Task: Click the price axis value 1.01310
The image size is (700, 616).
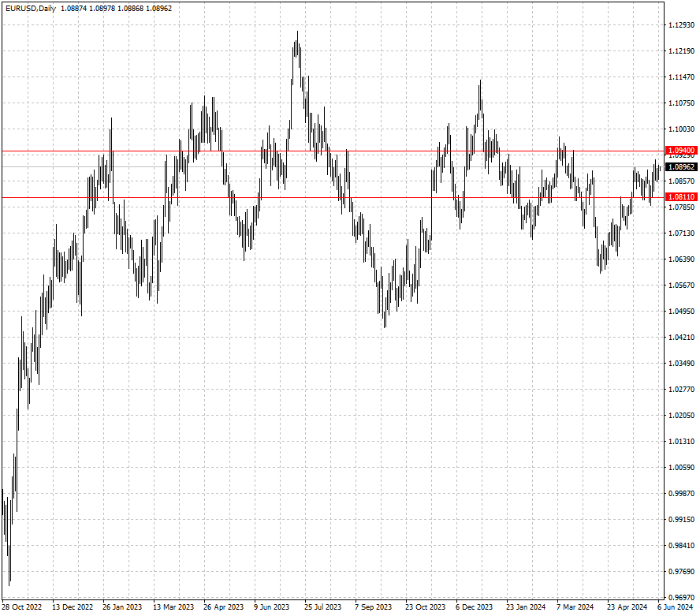Action: click(x=681, y=442)
